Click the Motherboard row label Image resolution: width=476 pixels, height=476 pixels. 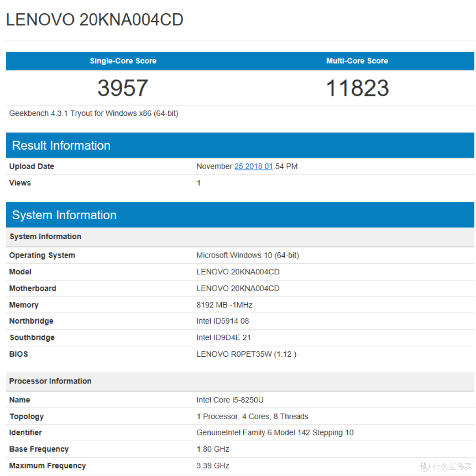33,288
